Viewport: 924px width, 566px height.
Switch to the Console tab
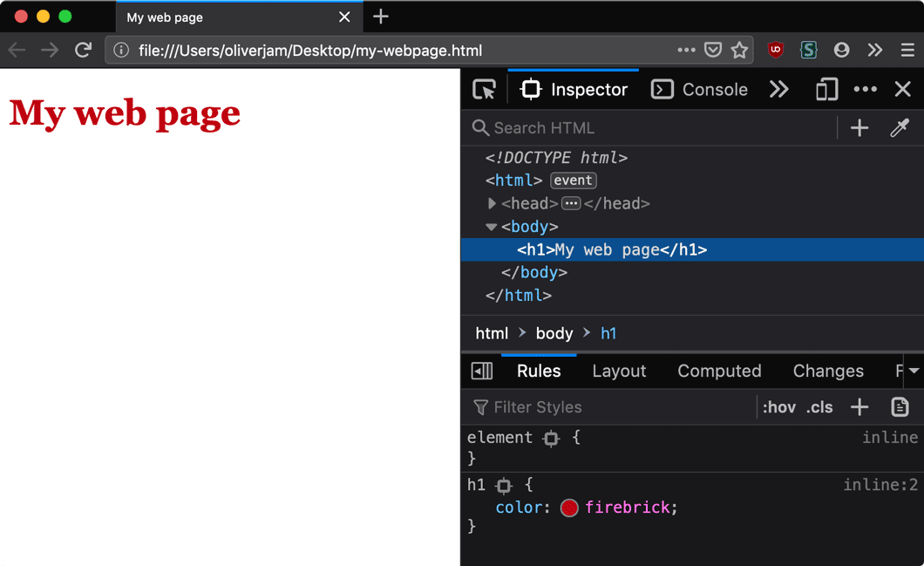tap(699, 90)
